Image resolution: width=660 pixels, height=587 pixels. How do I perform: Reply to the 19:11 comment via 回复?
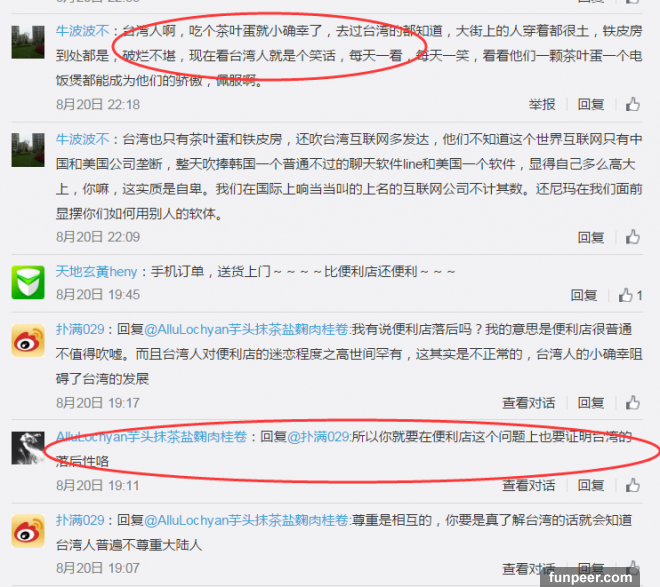click(591, 486)
